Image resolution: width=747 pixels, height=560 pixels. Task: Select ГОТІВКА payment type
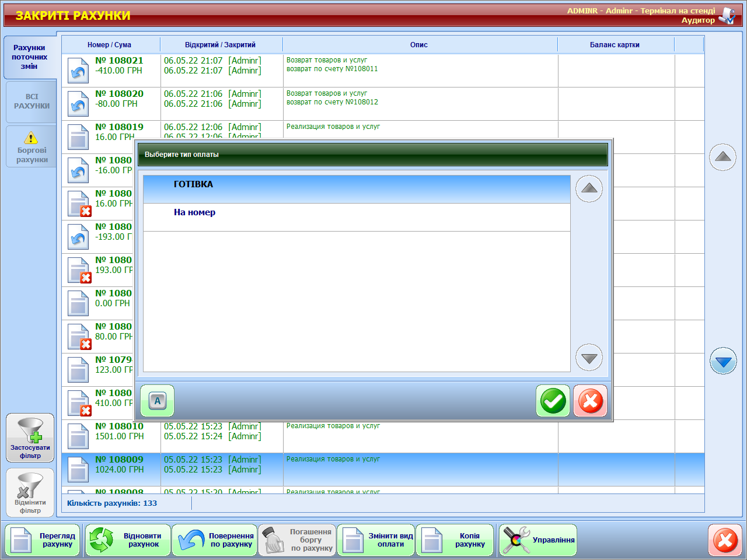coord(356,189)
